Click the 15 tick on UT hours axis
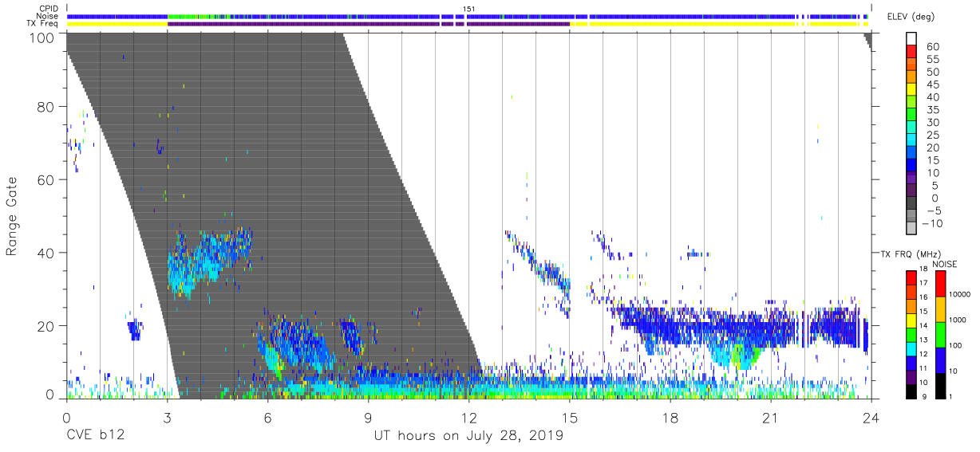The height and width of the screenshot is (452, 980). click(569, 417)
